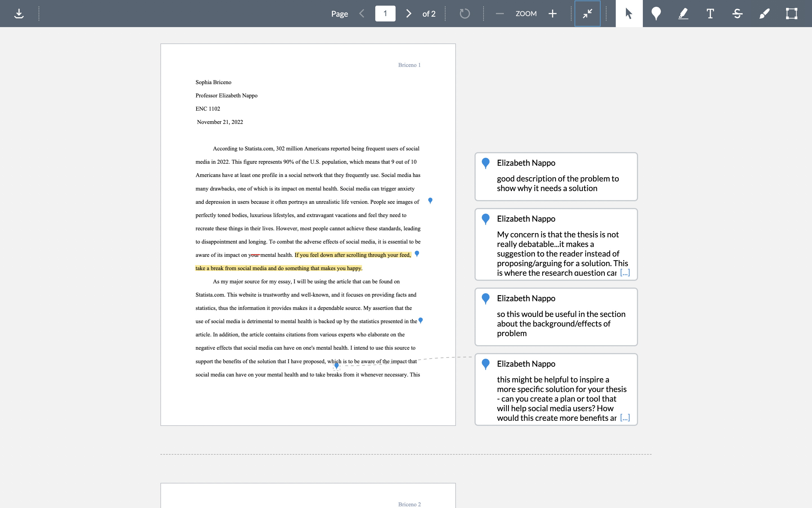Open the 'so this would be useful' comment card

tap(556, 317)
